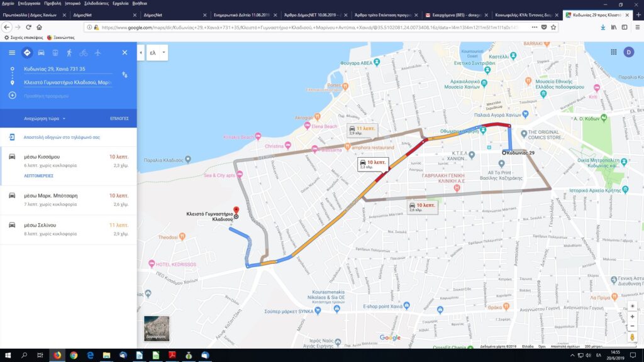Image resolution: width=644 pixels, height=362 pixels.
Task: Open the Ιστορικό menu in menu bar
Action: pyautogui.click(x=72, y=3)
